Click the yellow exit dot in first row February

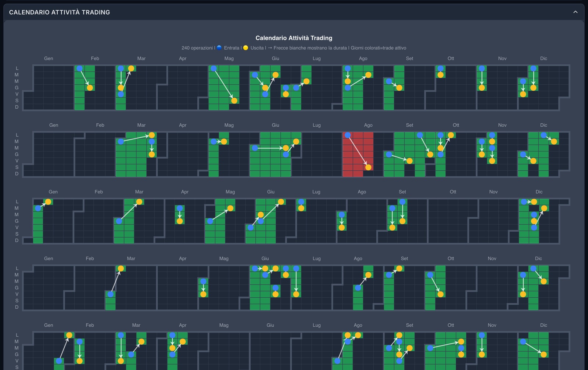click(x=90, y=88)
